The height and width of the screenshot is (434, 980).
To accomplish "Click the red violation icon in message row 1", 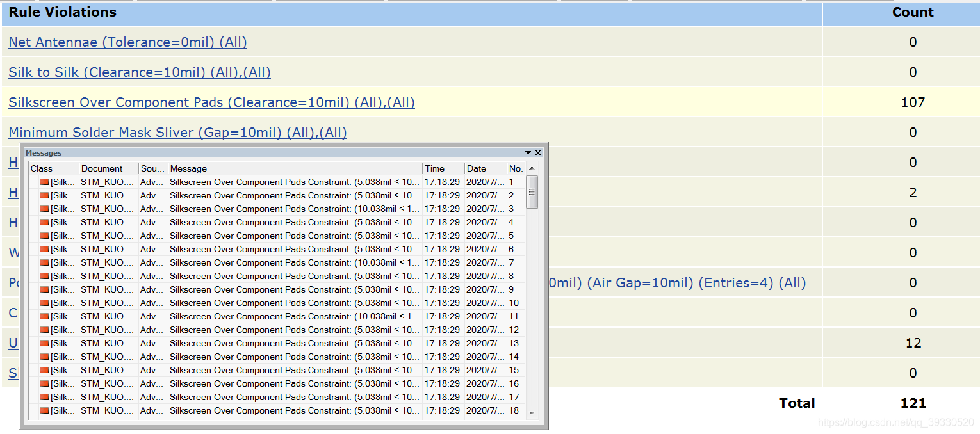I will pyautogui.click(x=44, y=182).
